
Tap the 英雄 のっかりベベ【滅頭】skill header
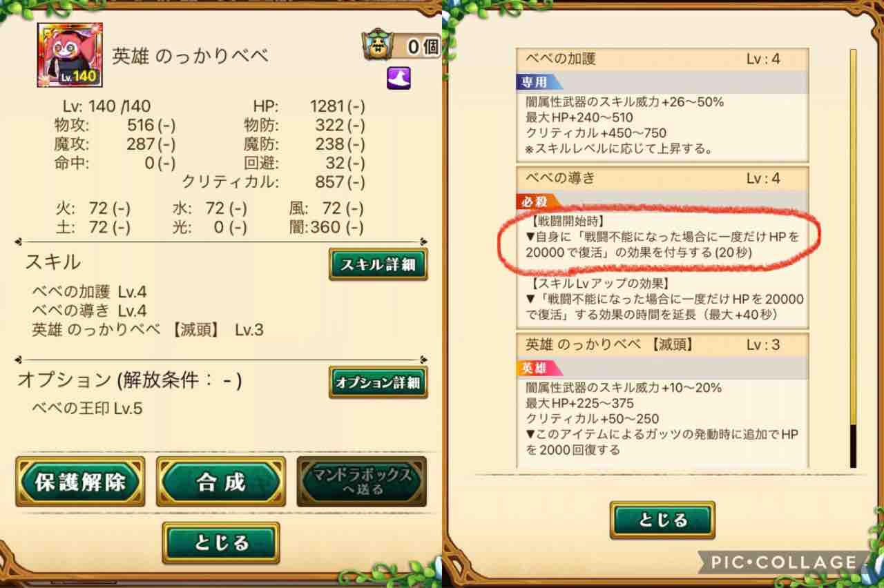[662, 344]
